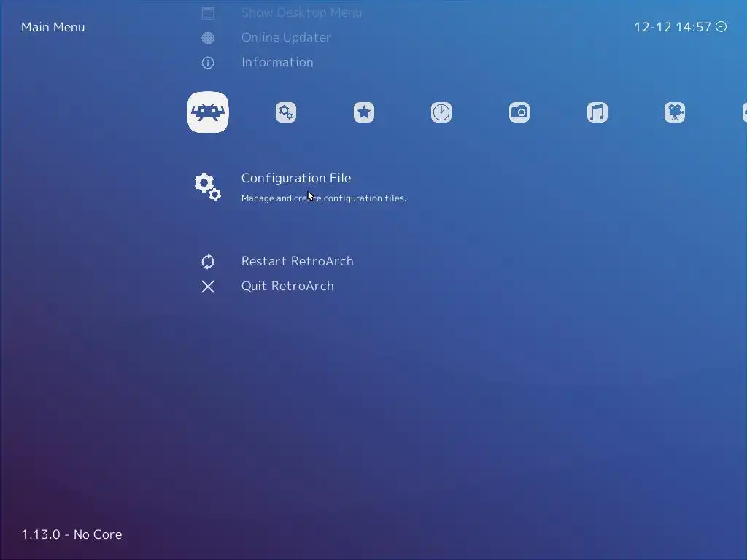The height and width of the screenshot is (560, 747).
Task: Open the Images camera tab
Action: coord(519,112)
